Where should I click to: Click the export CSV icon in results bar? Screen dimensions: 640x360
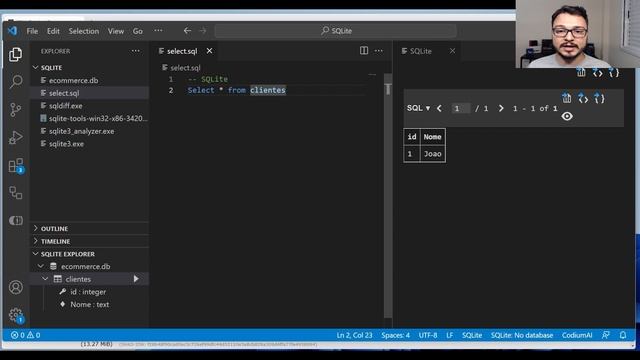pos(567,98)
